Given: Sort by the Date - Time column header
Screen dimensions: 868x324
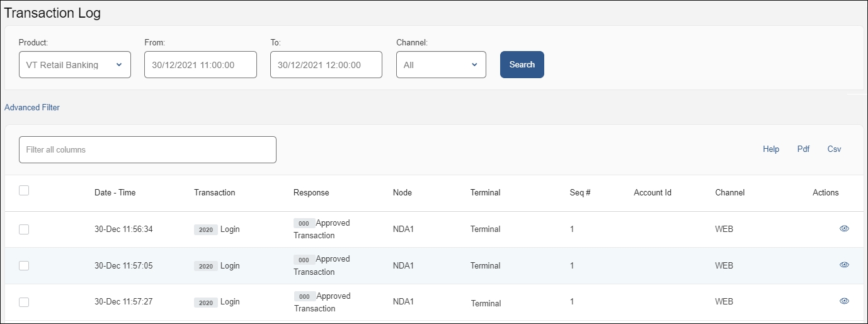Looking at the screenshot, I should [115, 193].
